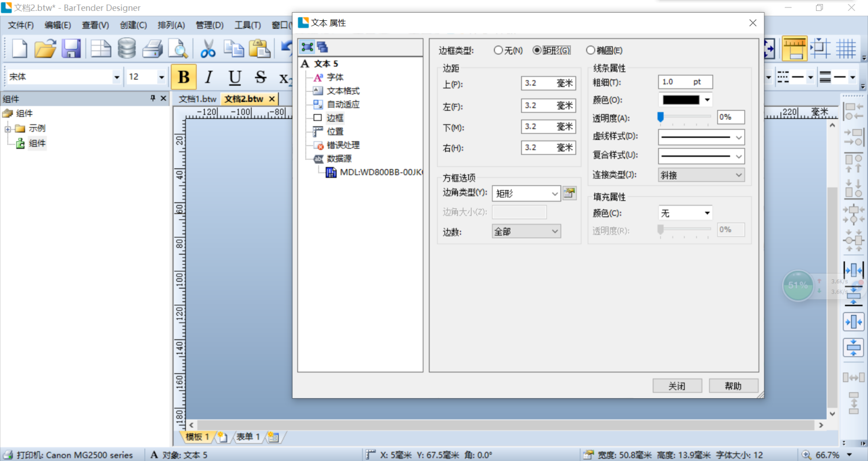Toggle strikethrough formatting in the toolbar
868x461 pixels.
[x=261, y=77]
